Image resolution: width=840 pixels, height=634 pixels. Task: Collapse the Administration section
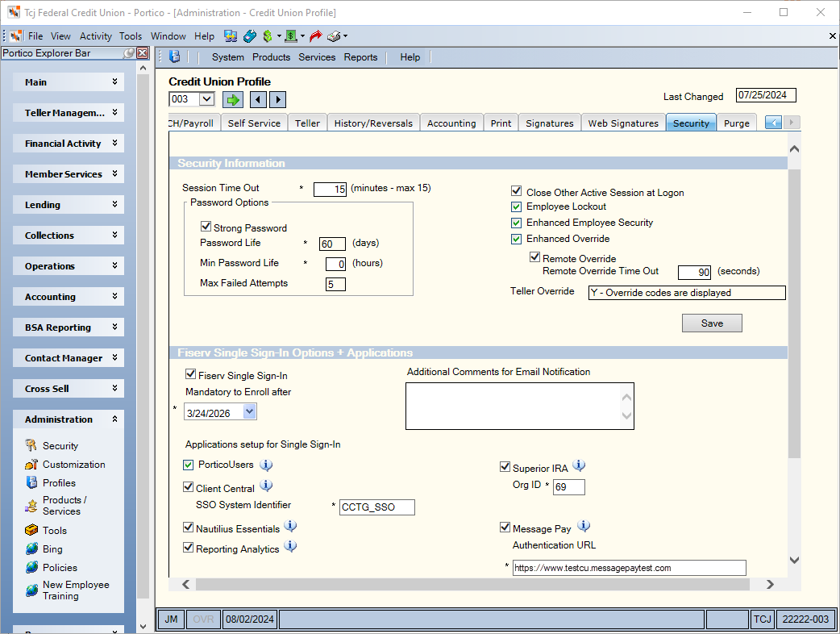point(69,419)
